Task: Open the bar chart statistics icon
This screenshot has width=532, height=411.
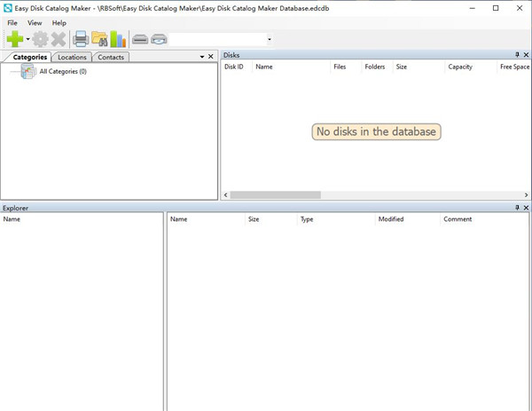Action: [x=118, y=39]
